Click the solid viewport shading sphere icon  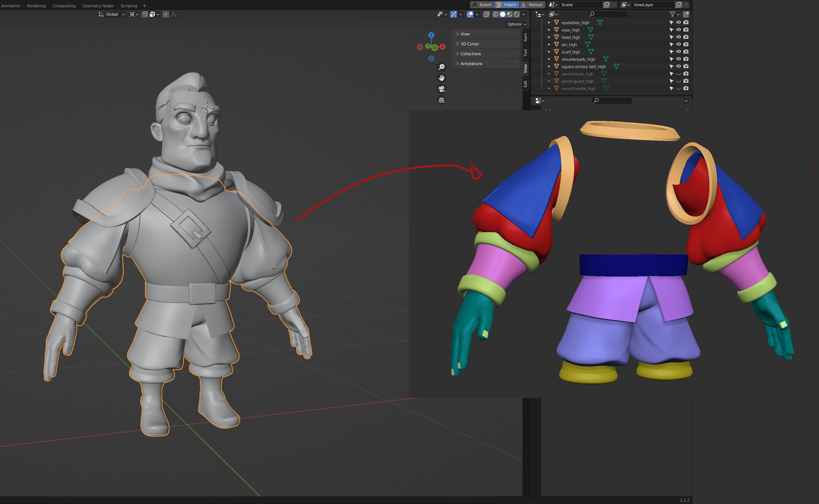click(x=502, y=14)
